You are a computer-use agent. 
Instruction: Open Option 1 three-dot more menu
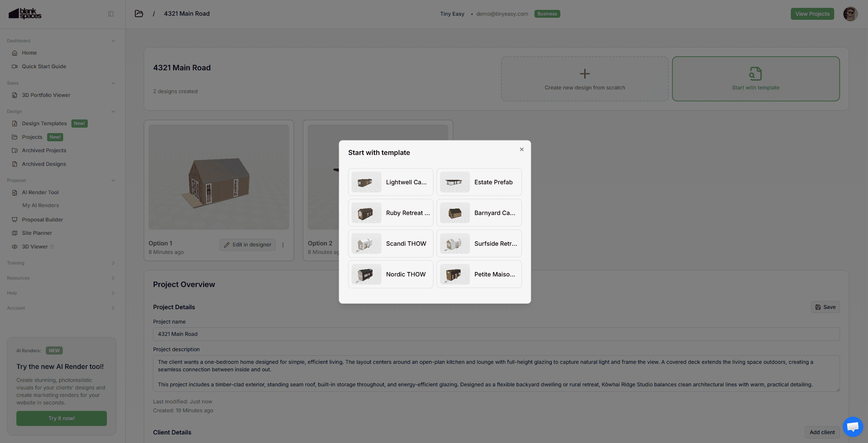[x=283, y=245]
